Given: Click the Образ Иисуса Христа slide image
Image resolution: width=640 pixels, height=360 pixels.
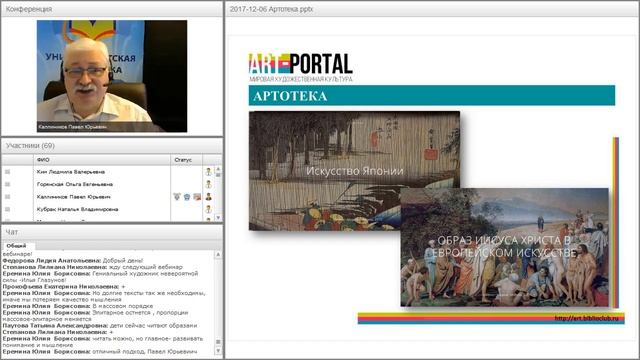Looking at the screenshot, I should 504,247.
